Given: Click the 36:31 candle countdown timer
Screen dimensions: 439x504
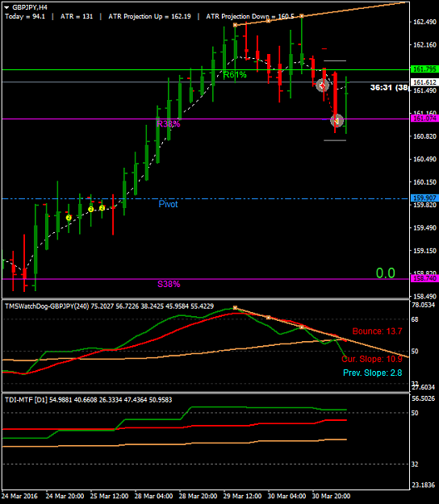Looking at the screenshot, I should coord(389,87).
